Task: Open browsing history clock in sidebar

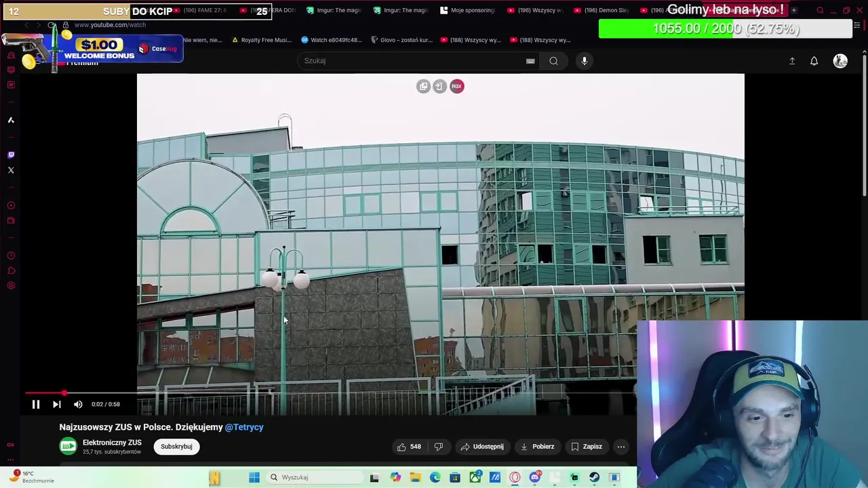Action: pyautogui.click(x=11, y=256)
